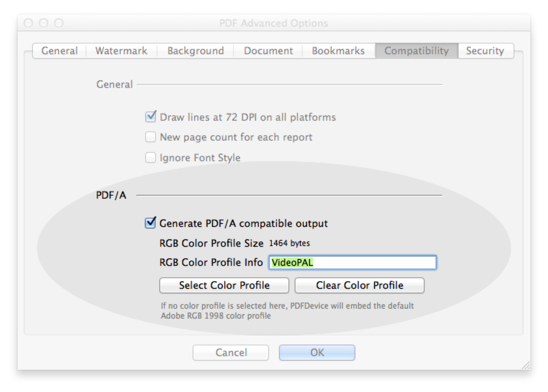Open the Watermark tab

pos(122,51)
